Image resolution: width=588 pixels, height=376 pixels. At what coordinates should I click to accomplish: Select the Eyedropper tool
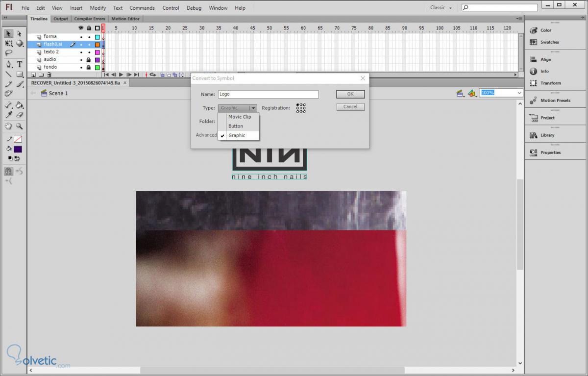[9, 115]
